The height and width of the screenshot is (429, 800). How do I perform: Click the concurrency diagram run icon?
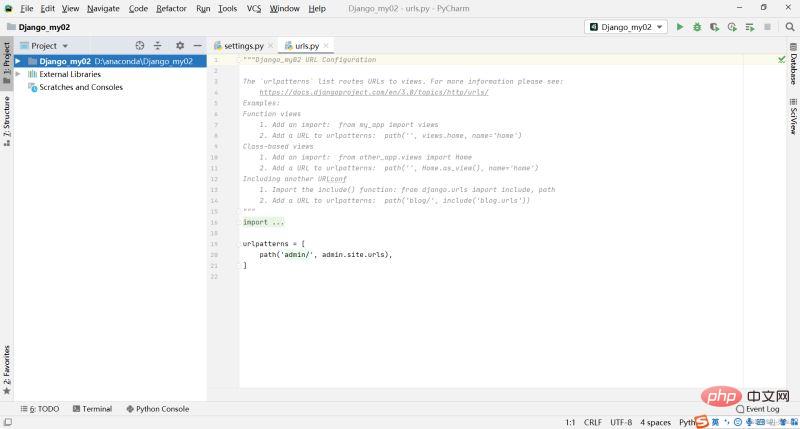(749, 27)
